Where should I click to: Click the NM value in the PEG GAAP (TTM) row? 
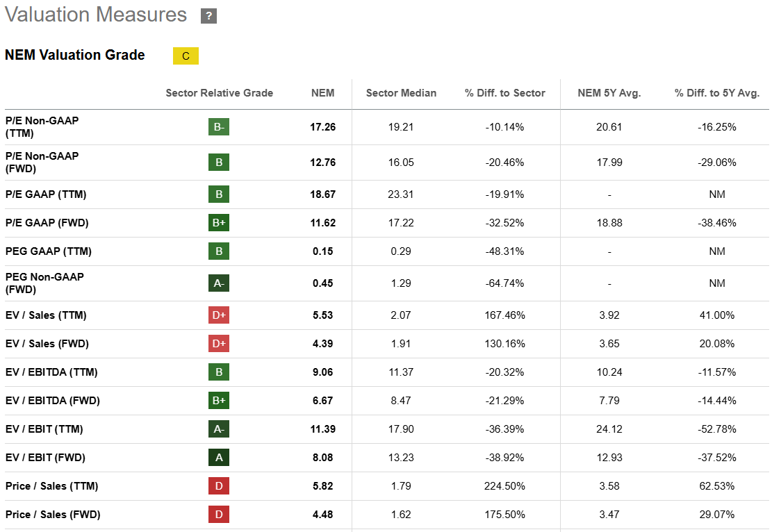tap(717, 251)
